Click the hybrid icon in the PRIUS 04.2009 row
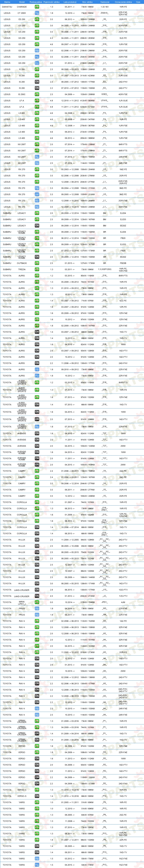 point(37,609)
